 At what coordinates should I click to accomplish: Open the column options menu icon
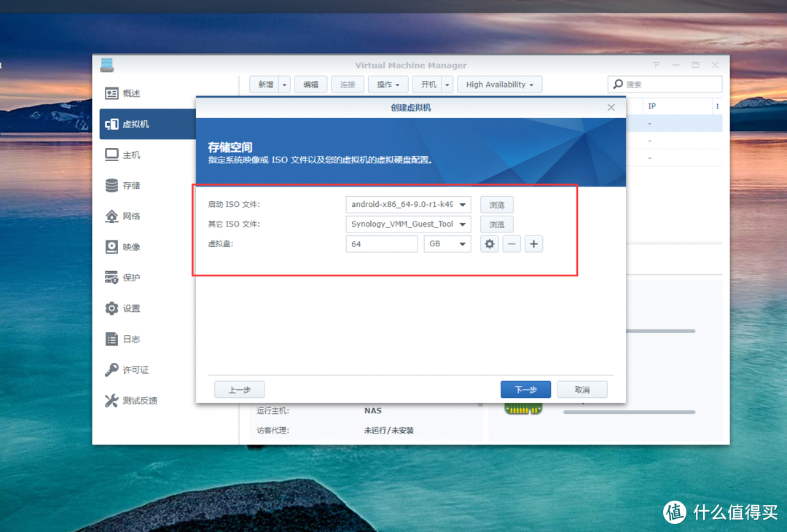(717, 106)
